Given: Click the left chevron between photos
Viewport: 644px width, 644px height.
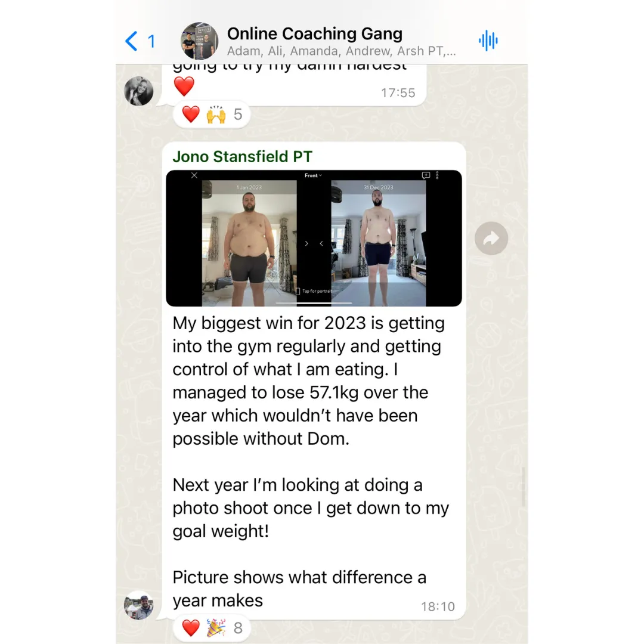Looking at the screenshot, I should [x=321, y=243].
